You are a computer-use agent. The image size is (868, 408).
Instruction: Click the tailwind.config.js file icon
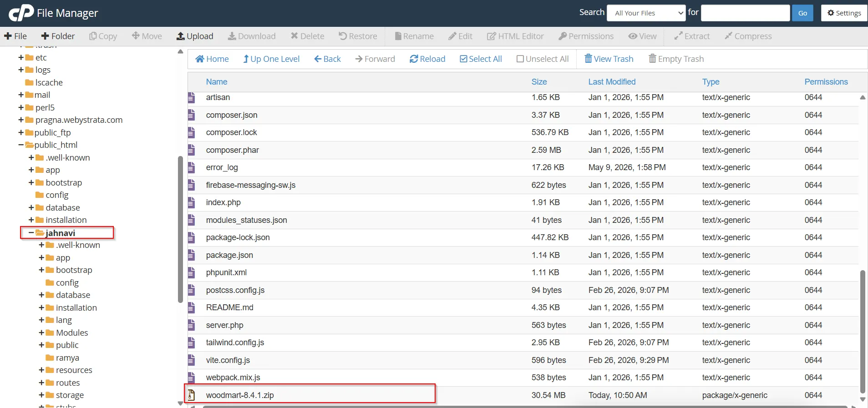click(x=192, y=343)
